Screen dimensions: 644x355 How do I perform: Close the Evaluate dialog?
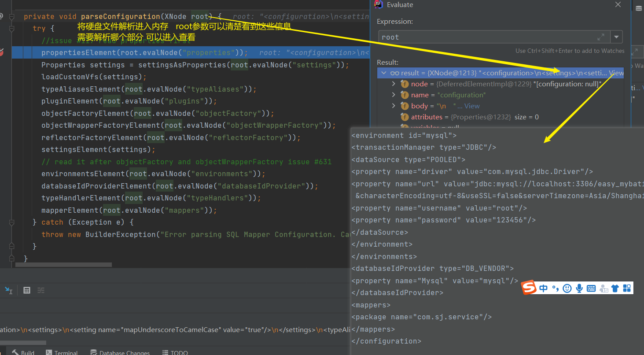pos(618,5)
